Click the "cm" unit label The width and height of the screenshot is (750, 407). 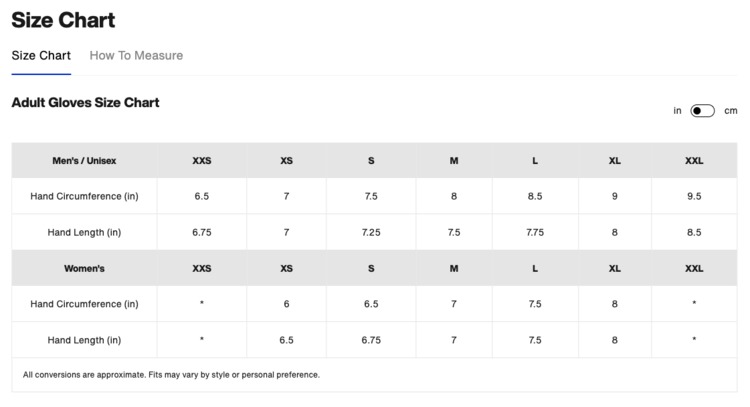[731, 111]
